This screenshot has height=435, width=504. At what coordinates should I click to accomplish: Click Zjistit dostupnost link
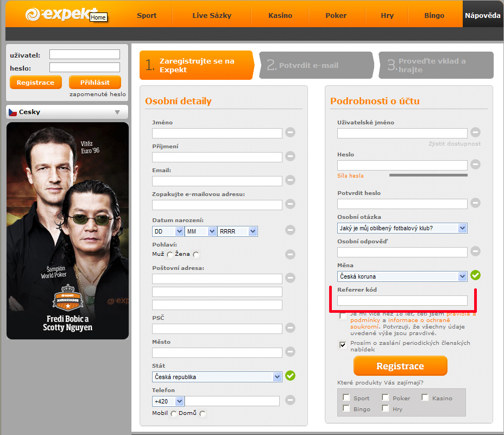(455, 144)
